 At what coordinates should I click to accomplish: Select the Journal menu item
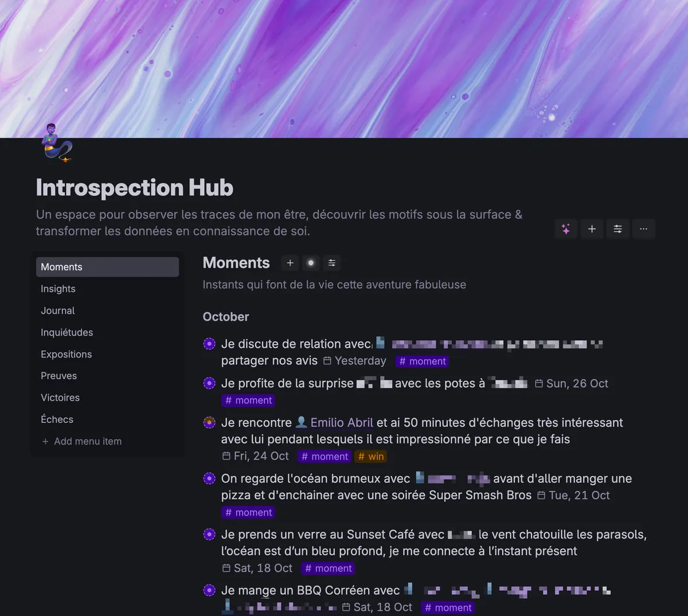tap(57, 310)
